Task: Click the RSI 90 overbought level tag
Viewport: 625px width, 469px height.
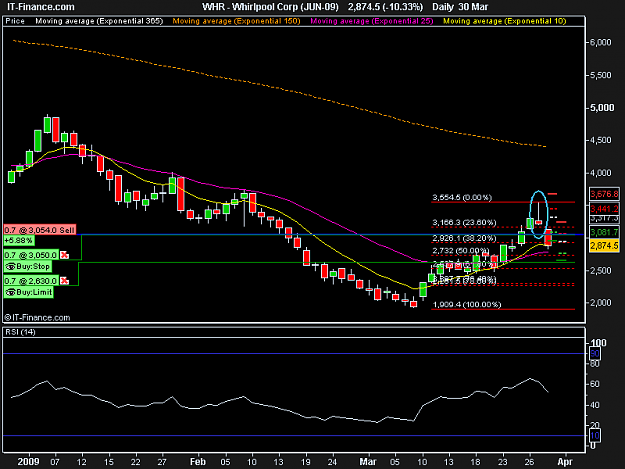Action: [x=595, y=353]
